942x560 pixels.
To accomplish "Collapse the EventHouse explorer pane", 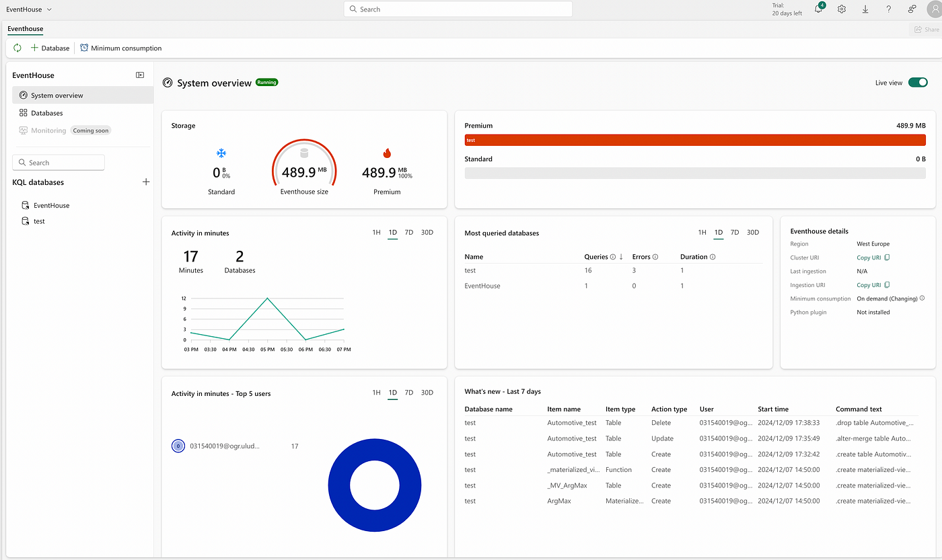I will [x=140, y=75].
